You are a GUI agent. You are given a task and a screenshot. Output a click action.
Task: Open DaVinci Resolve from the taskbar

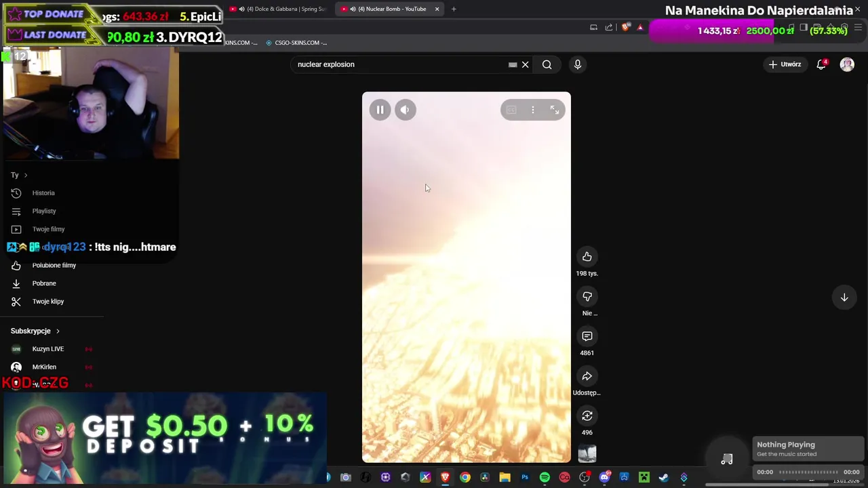click(485, 478)
